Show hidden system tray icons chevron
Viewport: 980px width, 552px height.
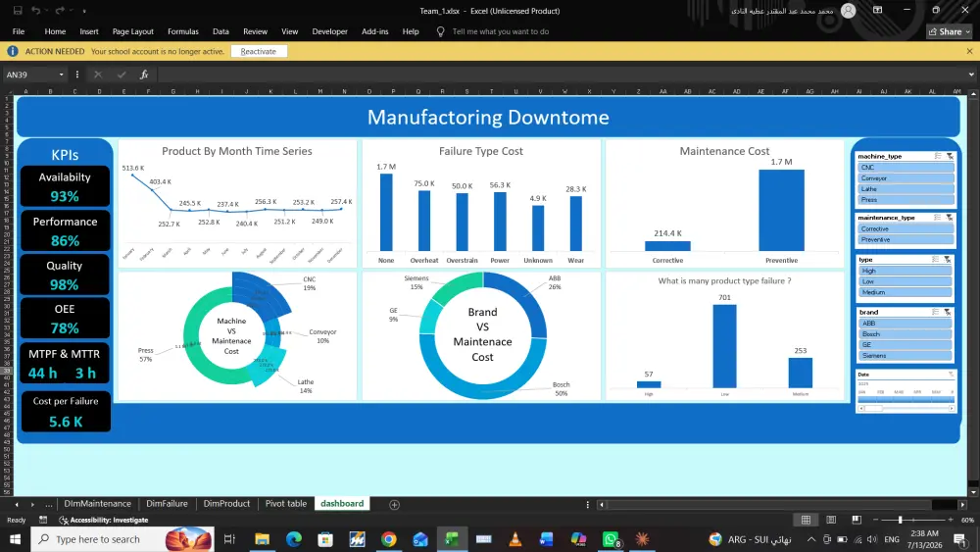(811, 539)
